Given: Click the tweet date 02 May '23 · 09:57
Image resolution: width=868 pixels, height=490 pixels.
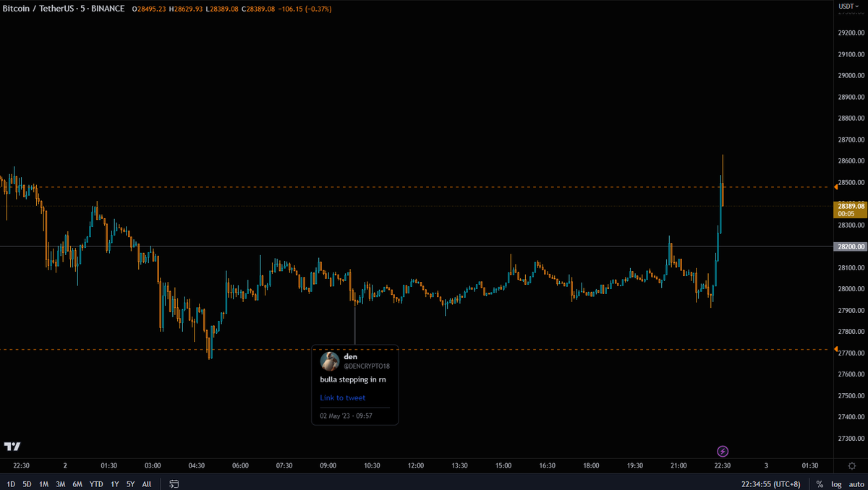Looking at the screenshot, I should point(346,416).
